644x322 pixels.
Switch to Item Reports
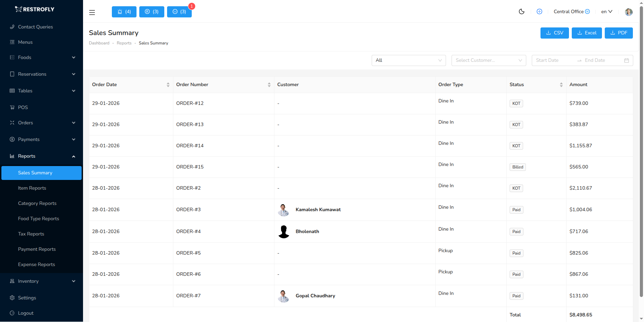pos(32,188)
